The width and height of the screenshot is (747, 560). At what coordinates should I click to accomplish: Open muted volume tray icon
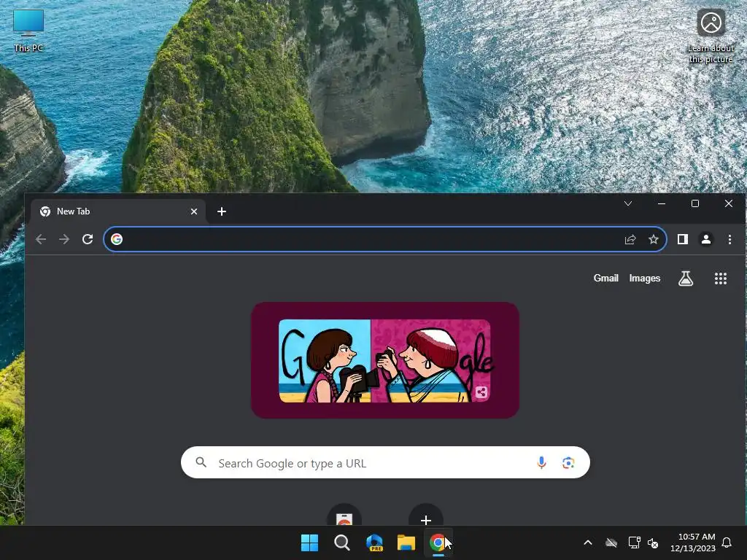653,542
